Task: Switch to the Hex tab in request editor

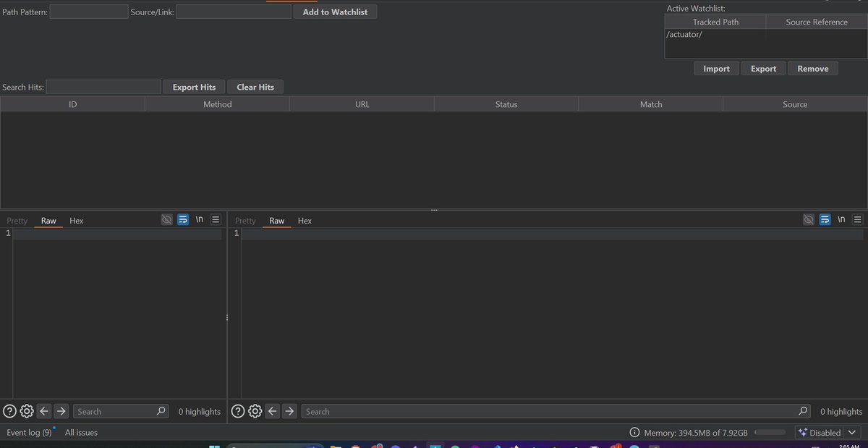Action: coord(76,220)
